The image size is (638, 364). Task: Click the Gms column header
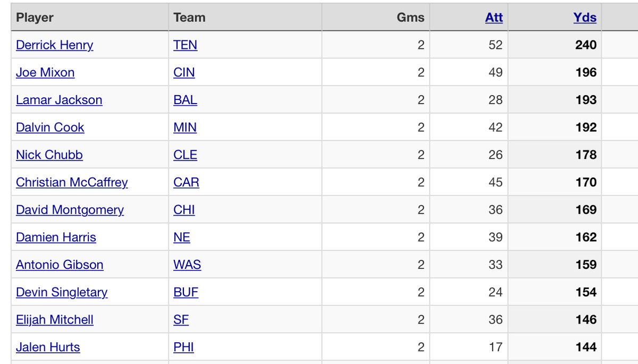[x=410, y=18]
